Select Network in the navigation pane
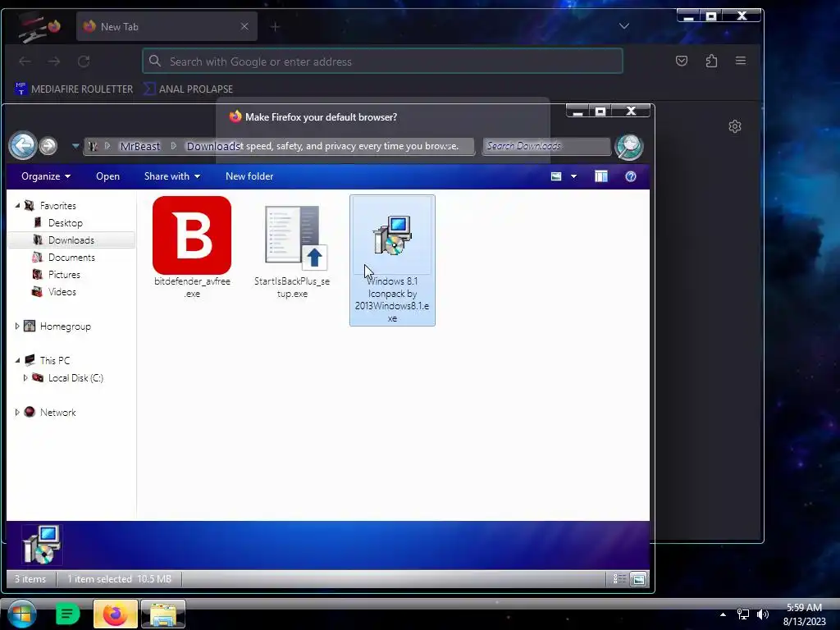840x630 pixels. [x=58, y=412]
